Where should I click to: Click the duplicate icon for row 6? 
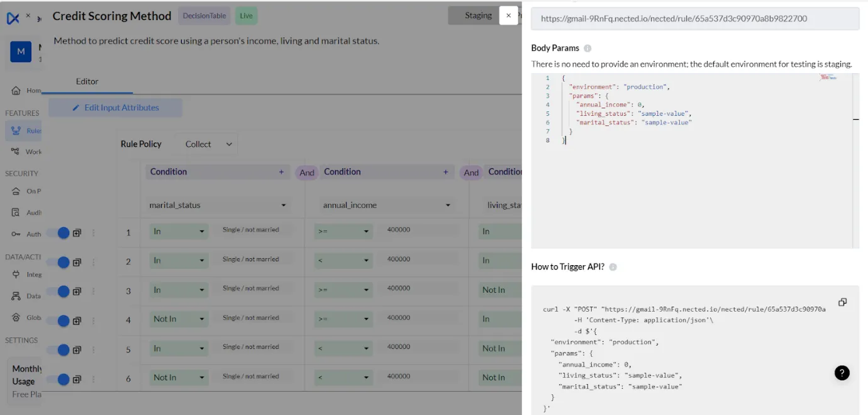tap(77, 379)
